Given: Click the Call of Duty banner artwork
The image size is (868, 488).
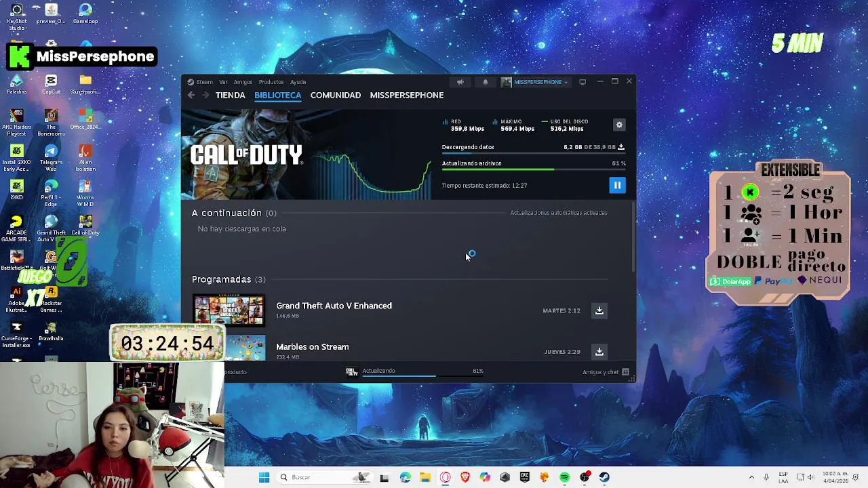Looking at the screenshot, I should tap(245, 155).
